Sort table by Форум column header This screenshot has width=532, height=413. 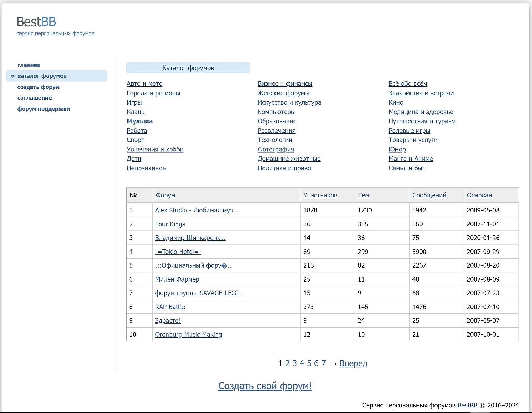pyautogui.click(x=165, y=195)
